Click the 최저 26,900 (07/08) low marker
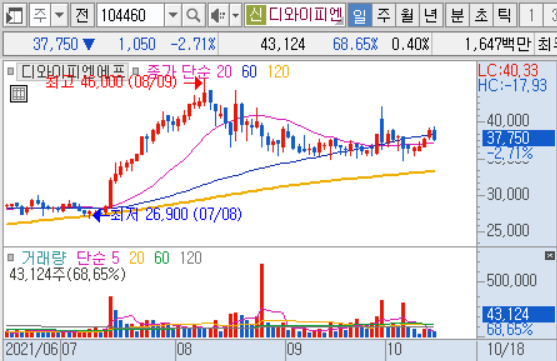The height and width of the screenshot is (361, 557). [176, 214]
